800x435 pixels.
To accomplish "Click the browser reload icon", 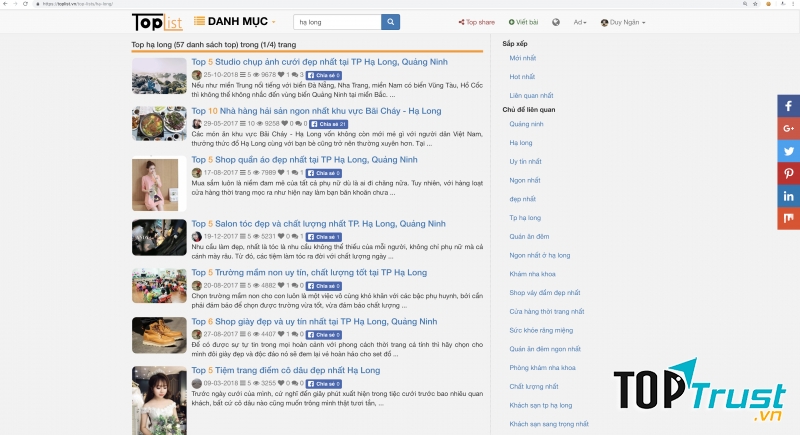I will tap(25, 4).
